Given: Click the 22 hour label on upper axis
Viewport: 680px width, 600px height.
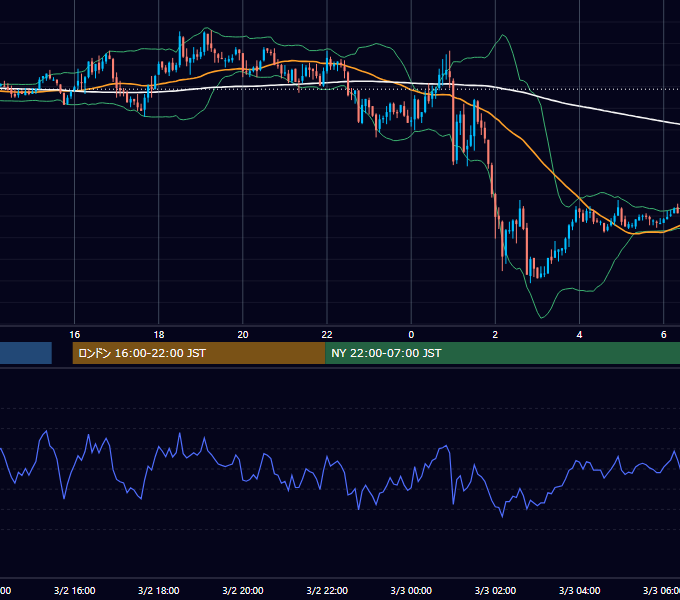Looking at the screenshot, I should (327, 334).
